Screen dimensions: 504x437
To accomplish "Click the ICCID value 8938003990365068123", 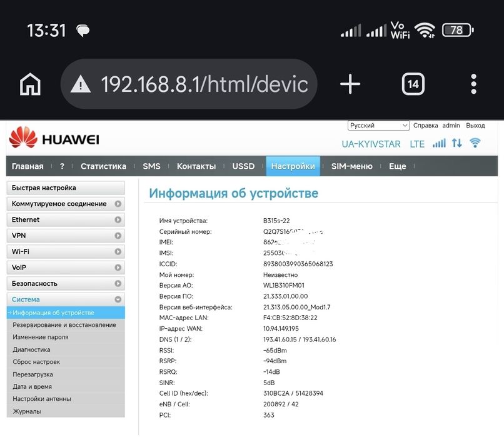I will click(x=298, y=264).
